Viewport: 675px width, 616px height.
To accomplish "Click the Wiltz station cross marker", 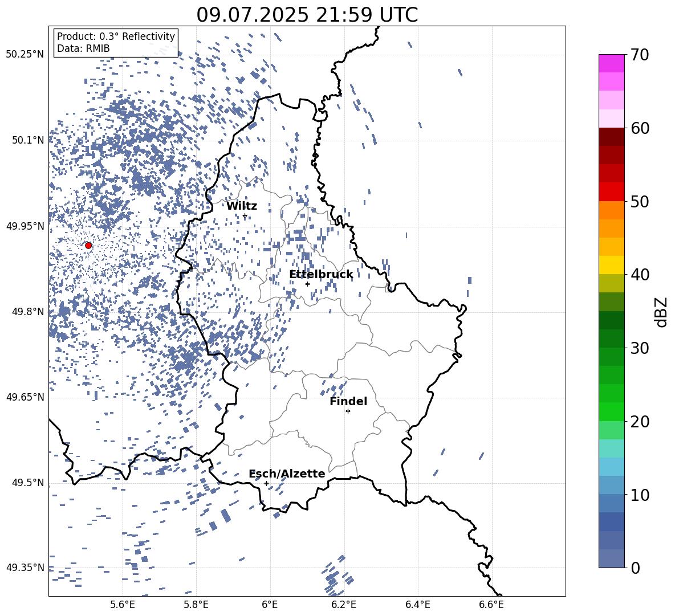I will click(x=245, y=216).
